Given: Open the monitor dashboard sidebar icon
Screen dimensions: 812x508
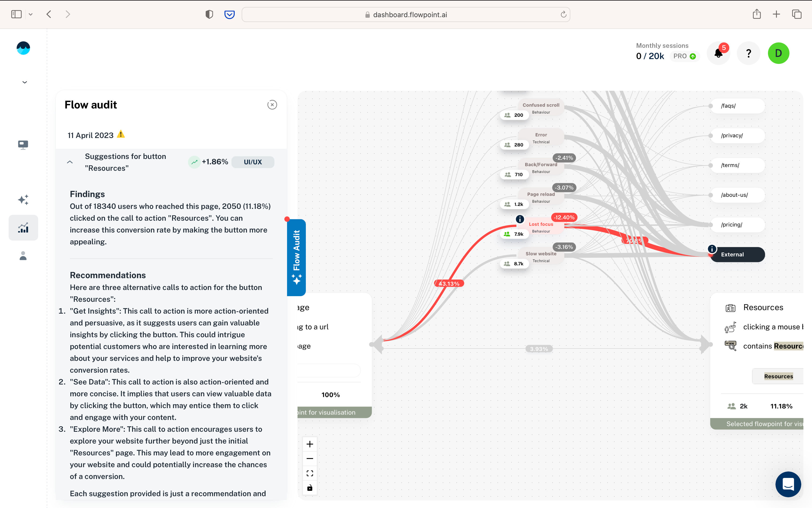Looking at the screenshot, I should [23, 145].
